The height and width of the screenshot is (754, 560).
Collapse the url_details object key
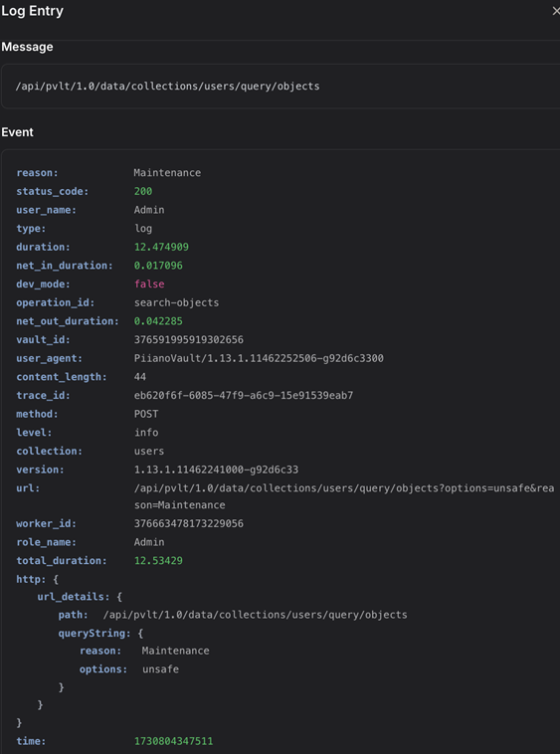[x=73, y=597]
